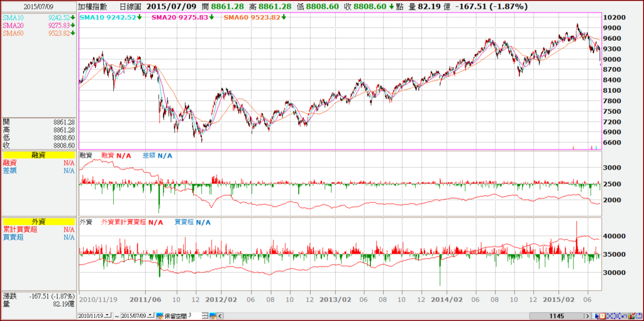
Task: Click the 2015/07/09 date header in left panel
Action: pos(39,7)
